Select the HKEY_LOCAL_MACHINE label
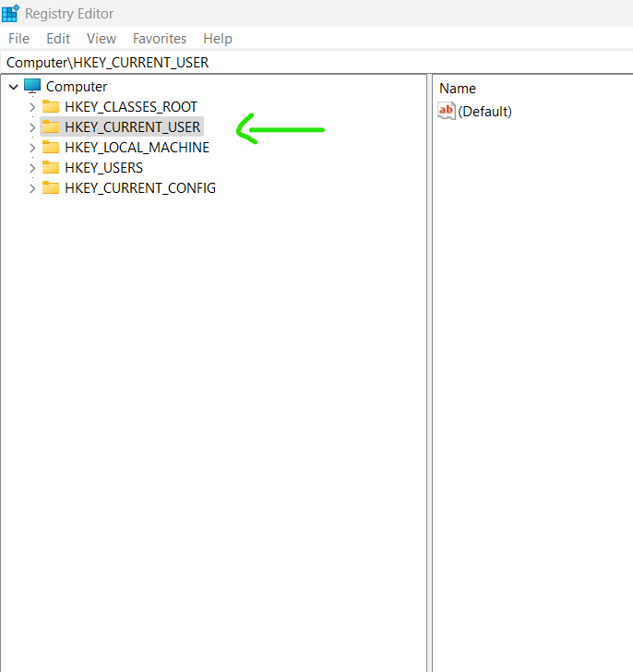Image resolution: width=633 pixels, height=672 pixels. click(x=137, y=147)
